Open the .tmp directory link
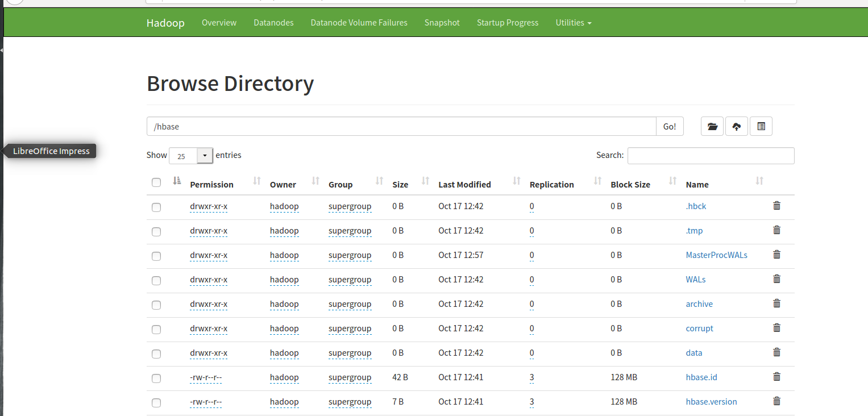The height and width of the screenshot is (416, 868). coord(694,231)
